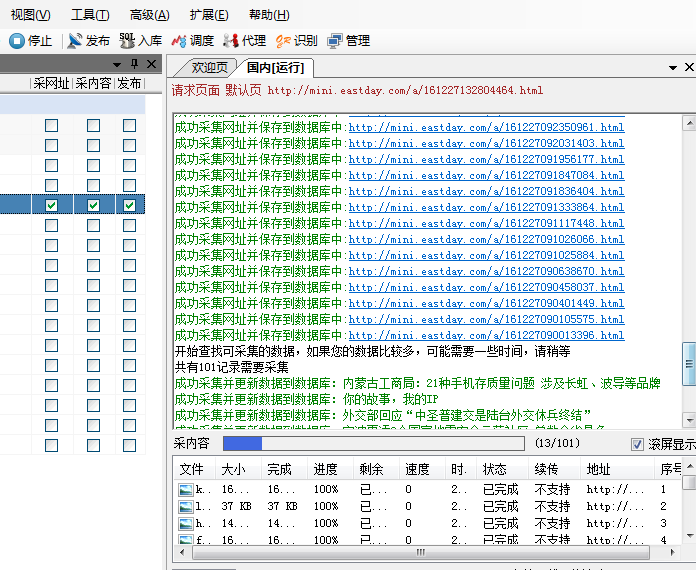Image resolution: width=696 pixels, height=570 pixels.
Task: Click the 采内容 progress bar
Action: (x=374, y=443)
